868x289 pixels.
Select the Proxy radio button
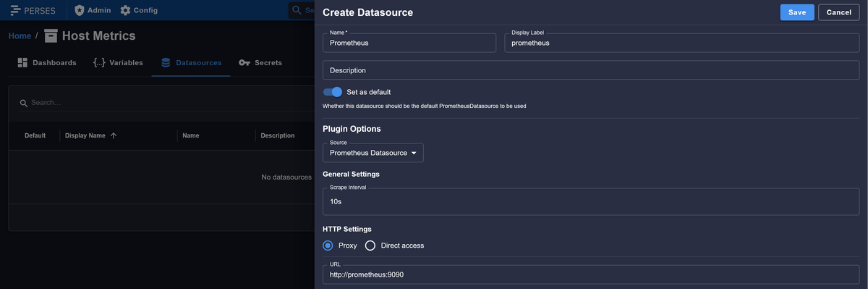pyautogui.click(x=328, y=246)
